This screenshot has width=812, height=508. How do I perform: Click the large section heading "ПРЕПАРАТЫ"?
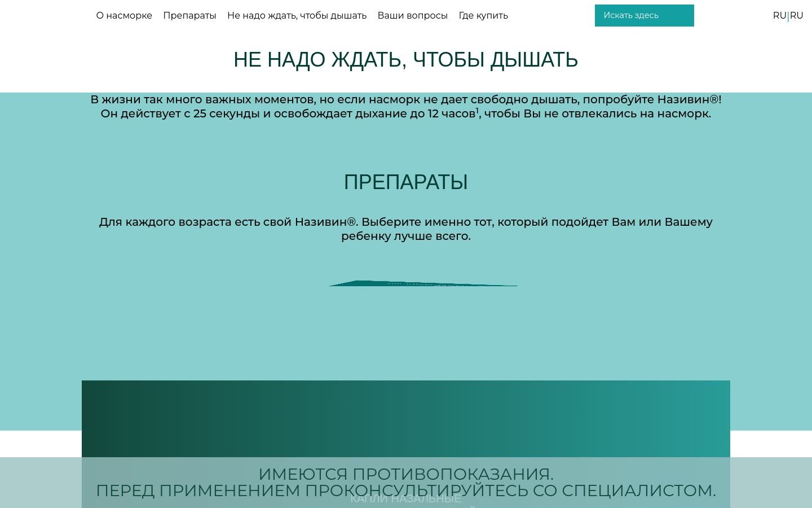406,182
